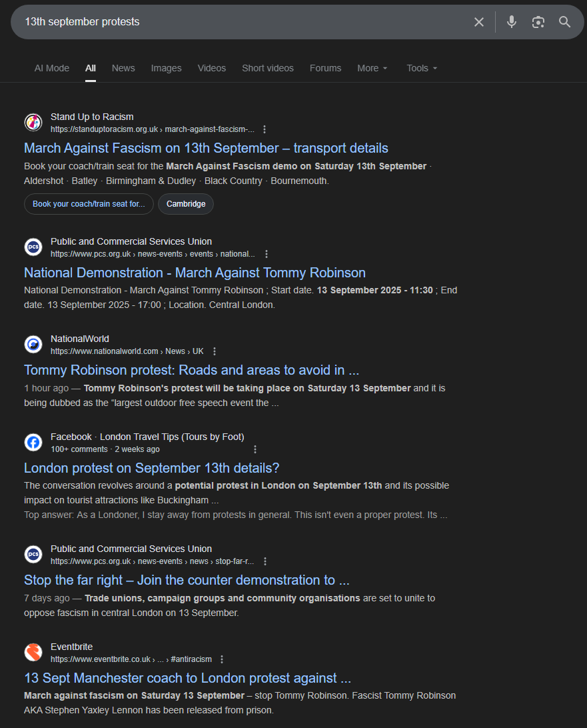The height and width of the screenshot is (728, 587).
Task: Click inside the search input field
Action: point(241,22)
